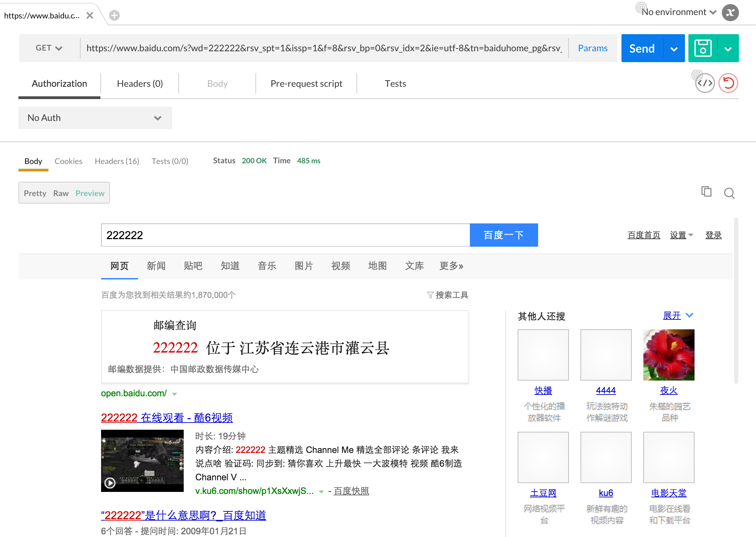The height and width of the screenshot is (537, 756).
Task: Open environment quick look icon
Action: pyautogui.click(x=641, y=7)
